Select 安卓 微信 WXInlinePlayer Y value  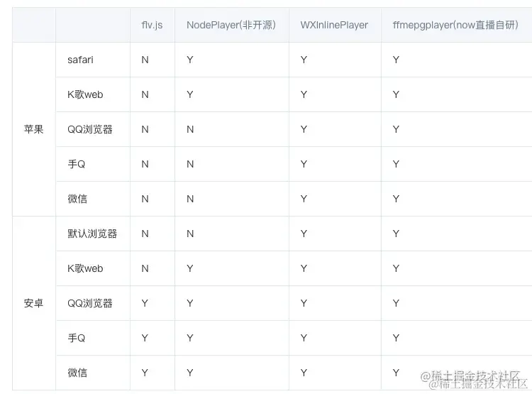pos(304,373)
